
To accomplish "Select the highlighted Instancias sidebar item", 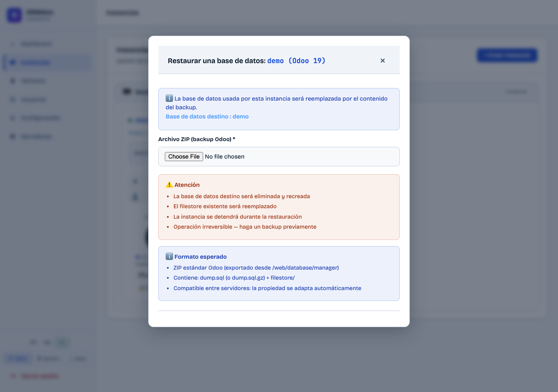I will pyautogui.click(x=47, y=62).
